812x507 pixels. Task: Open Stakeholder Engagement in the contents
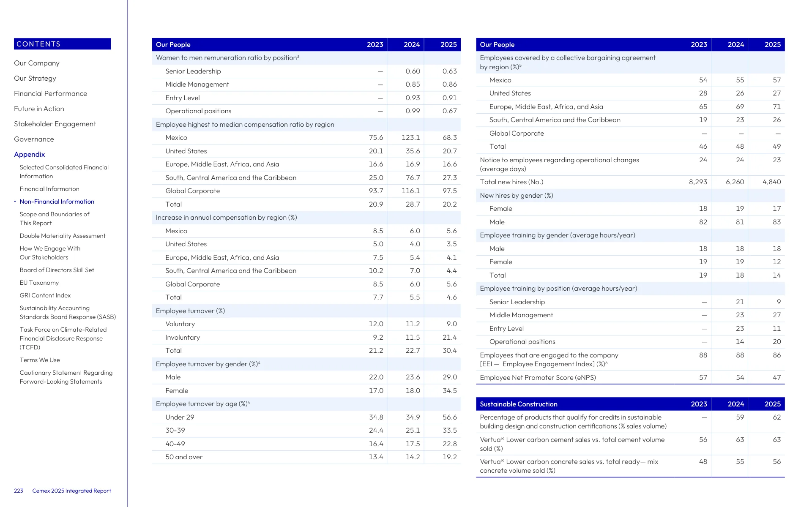coord(55,124)
